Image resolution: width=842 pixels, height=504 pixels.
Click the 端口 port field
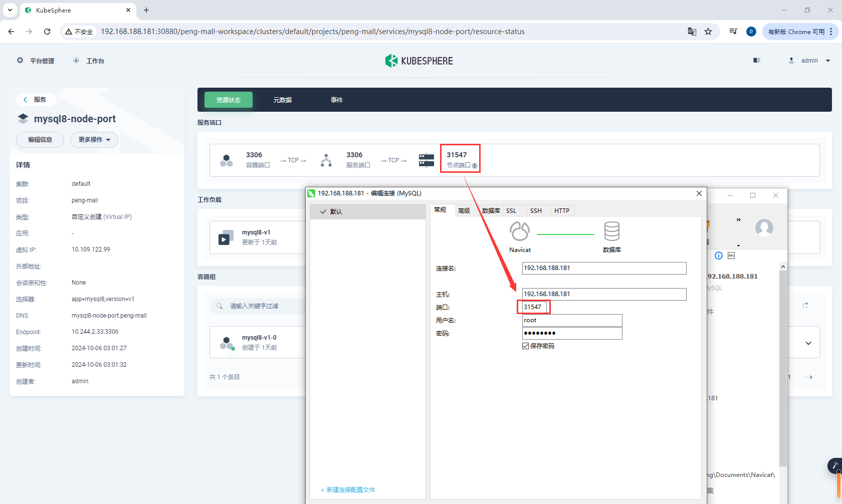coord(534,307)
